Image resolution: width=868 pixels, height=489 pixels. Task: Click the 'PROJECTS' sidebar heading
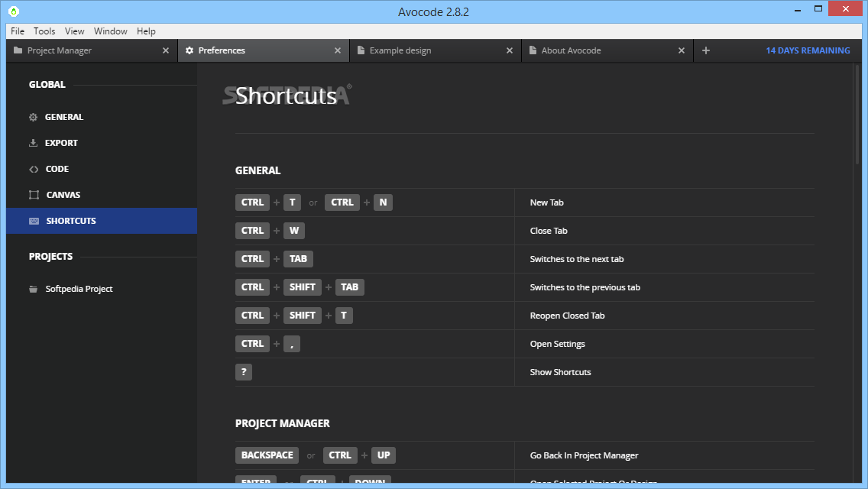(50, 257)
